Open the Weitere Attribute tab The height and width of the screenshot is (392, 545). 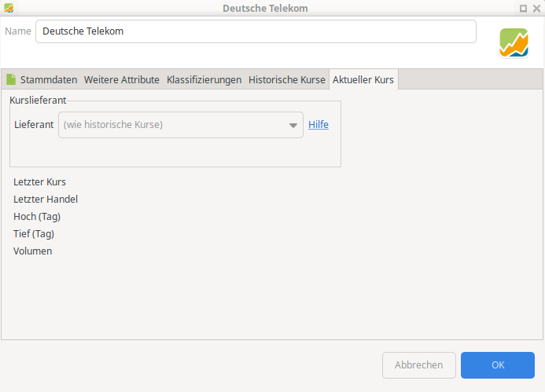pos(122,79)
